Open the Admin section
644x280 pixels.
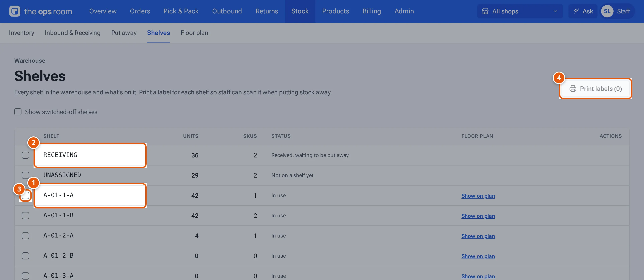click(x=404, y=11)
